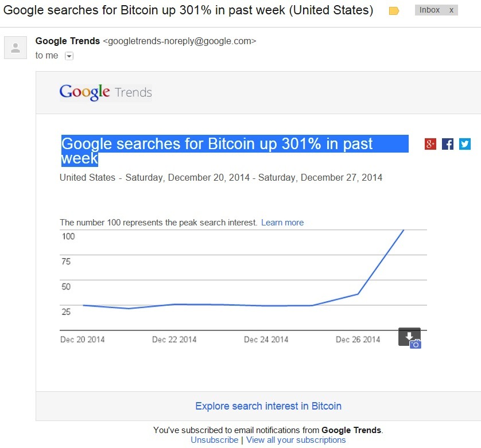Click the email subject line at top
481x448 pixels.
pos(188,10)
